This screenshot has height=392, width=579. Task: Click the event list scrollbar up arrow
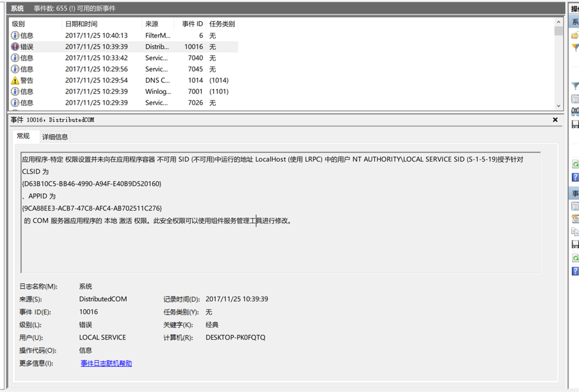558,22
